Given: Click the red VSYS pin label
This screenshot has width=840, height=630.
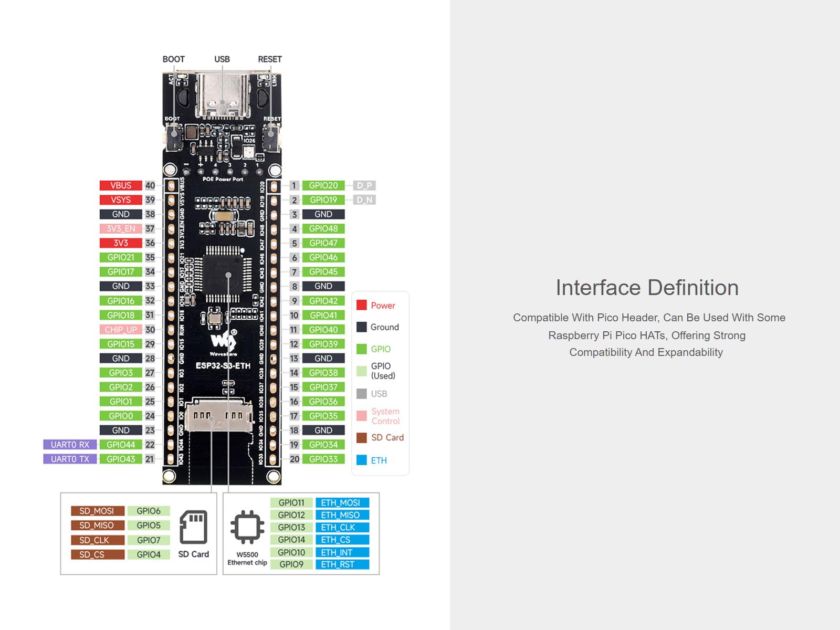Looking at the screenshot, I should tap(121, 200).
